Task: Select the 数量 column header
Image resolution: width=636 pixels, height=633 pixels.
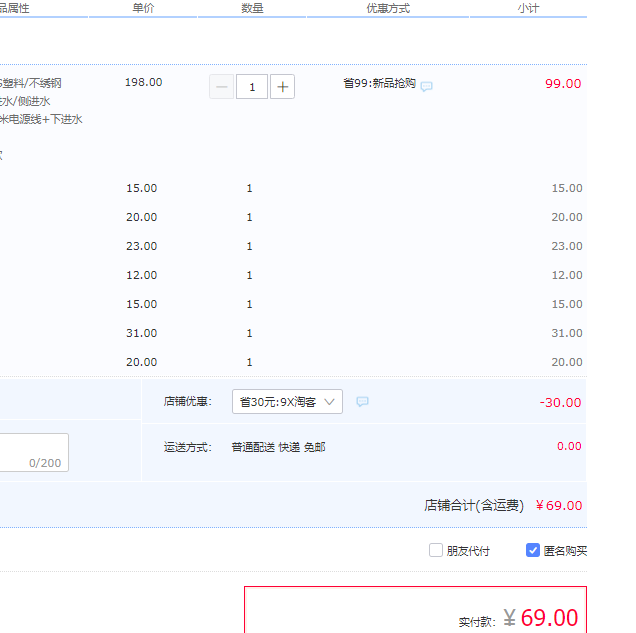Action: point(252,8)
